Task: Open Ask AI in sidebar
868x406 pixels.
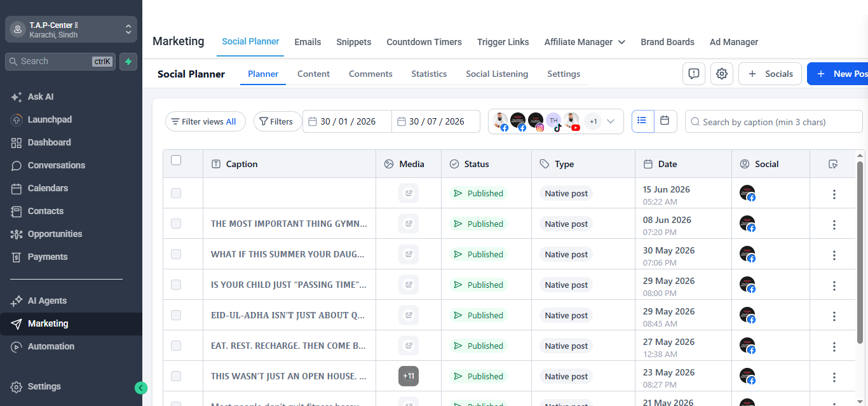Action: pyautogui.click(x=41, y=97)
